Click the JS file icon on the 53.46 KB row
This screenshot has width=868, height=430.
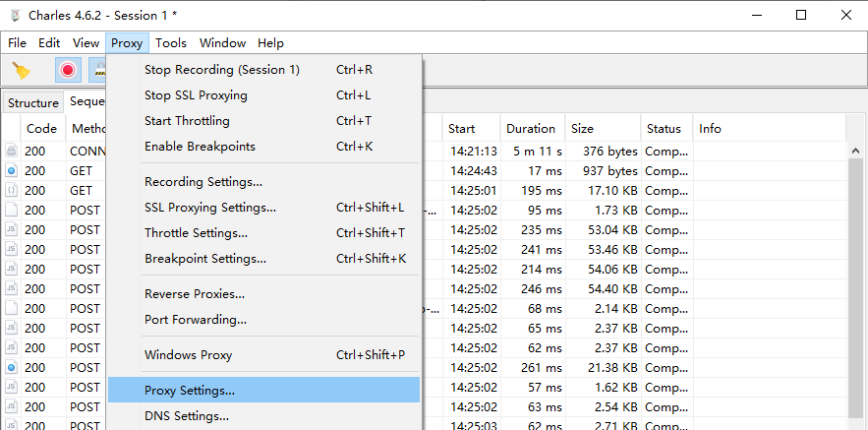(11, 249)
